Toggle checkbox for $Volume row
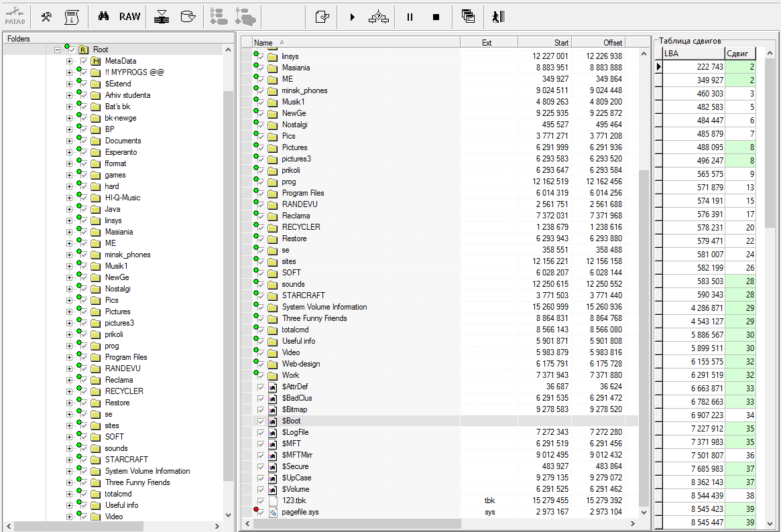781x532 pixels. point(261,489)
